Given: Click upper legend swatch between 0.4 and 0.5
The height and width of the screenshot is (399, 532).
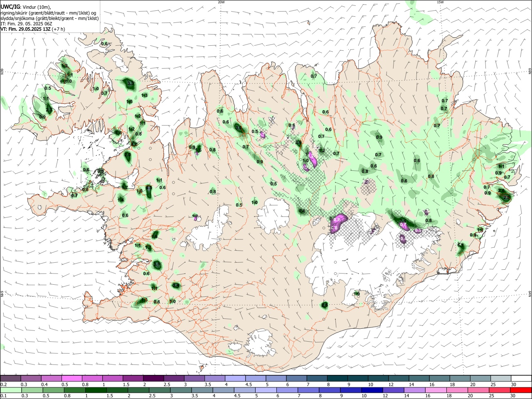Looking at the screenshot, I should coord(52,378).
